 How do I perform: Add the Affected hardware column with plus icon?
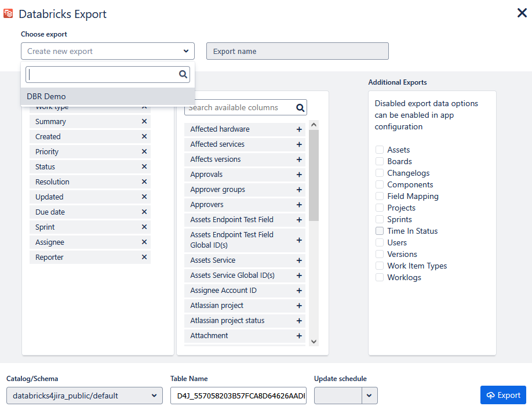299,129
